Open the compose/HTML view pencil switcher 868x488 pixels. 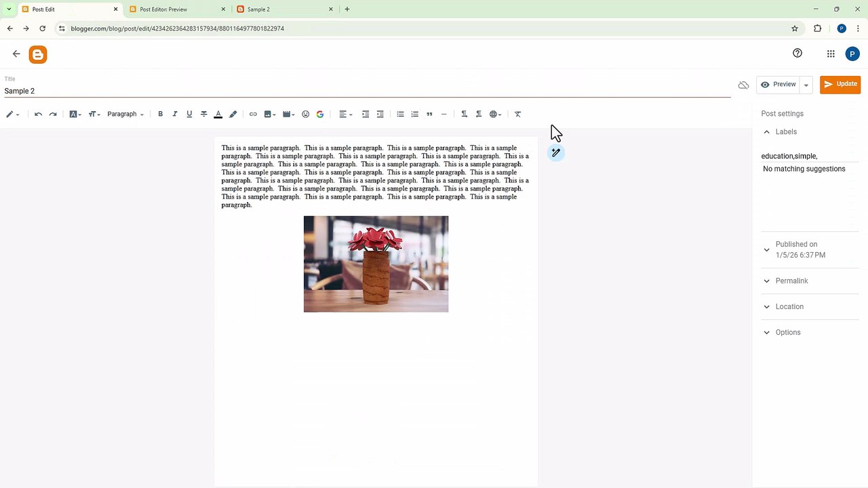click(x=12, y=114)
